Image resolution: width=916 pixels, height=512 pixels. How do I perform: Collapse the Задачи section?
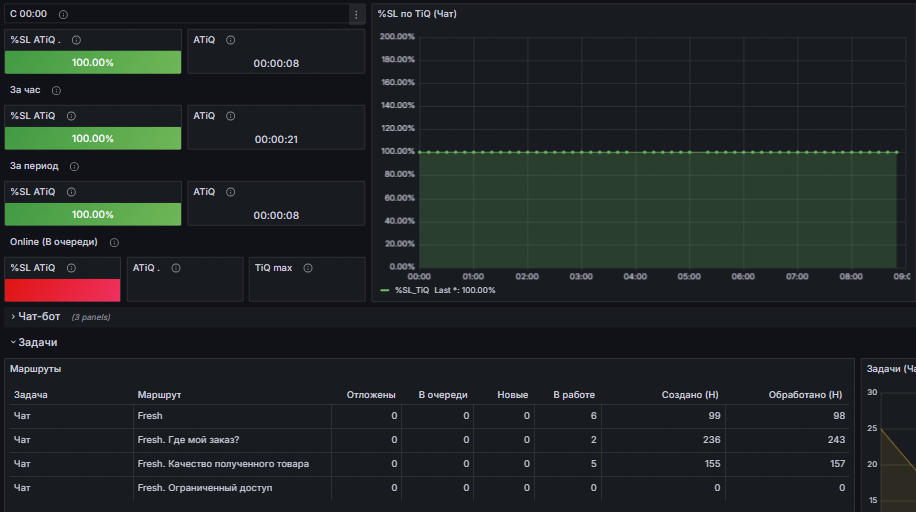click(x=34, y=343)
